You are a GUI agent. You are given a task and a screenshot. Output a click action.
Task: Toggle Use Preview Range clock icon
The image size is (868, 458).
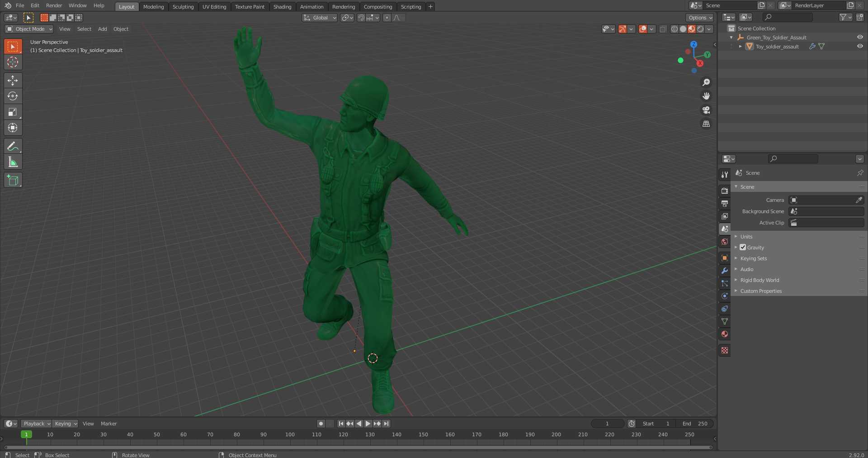tap(632, 424)
